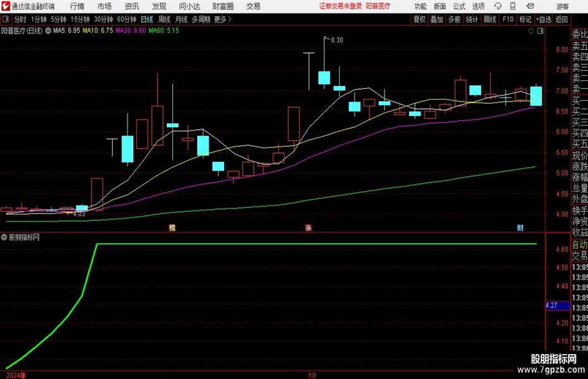Open 多周期 multi-period view

click(201, 19)
